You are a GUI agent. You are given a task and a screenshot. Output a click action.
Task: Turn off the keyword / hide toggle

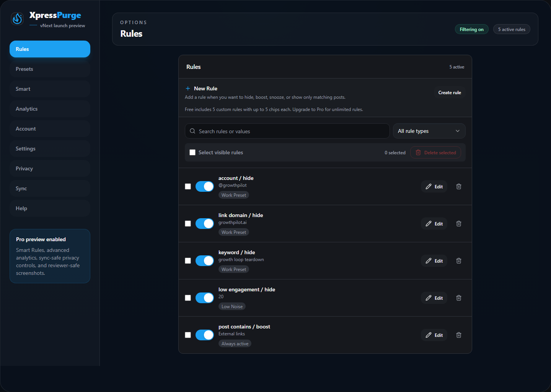click(205, 261)
